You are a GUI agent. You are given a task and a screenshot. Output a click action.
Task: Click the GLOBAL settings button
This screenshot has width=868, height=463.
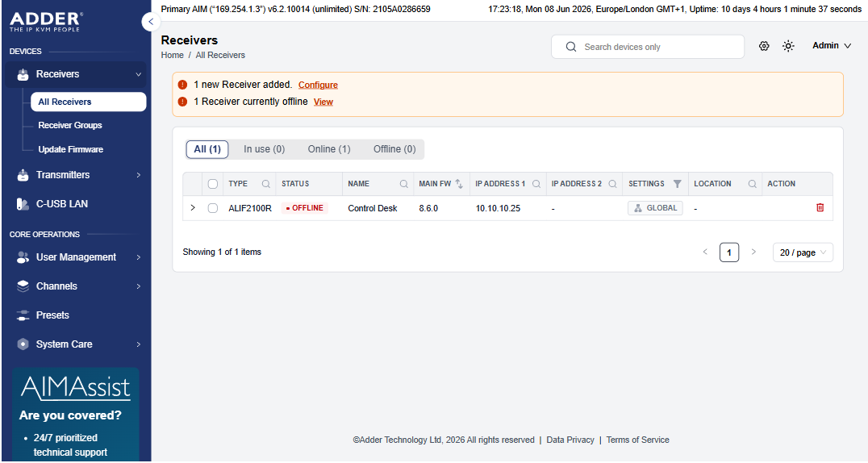click(x=655, y=208)
